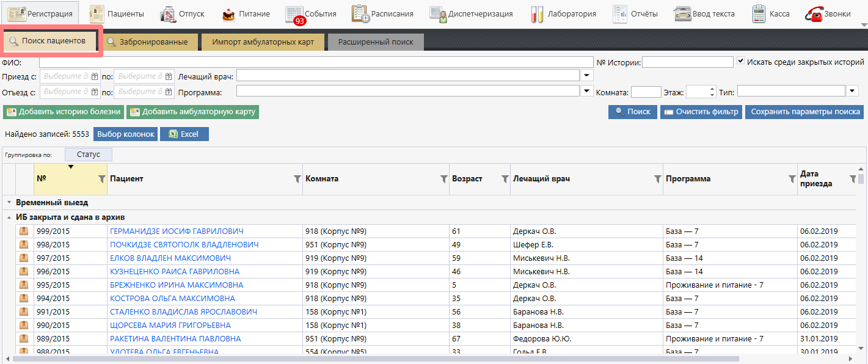
Task: Open the Касса calculator module
Action: tap(770, 13)
